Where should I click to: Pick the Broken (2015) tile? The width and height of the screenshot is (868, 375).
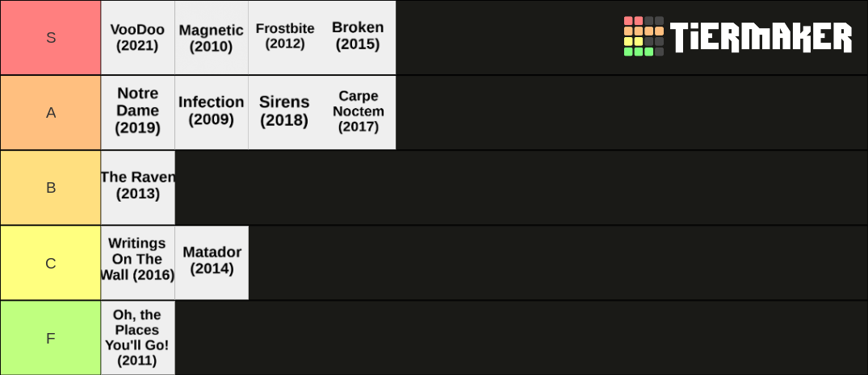point(359,38)
